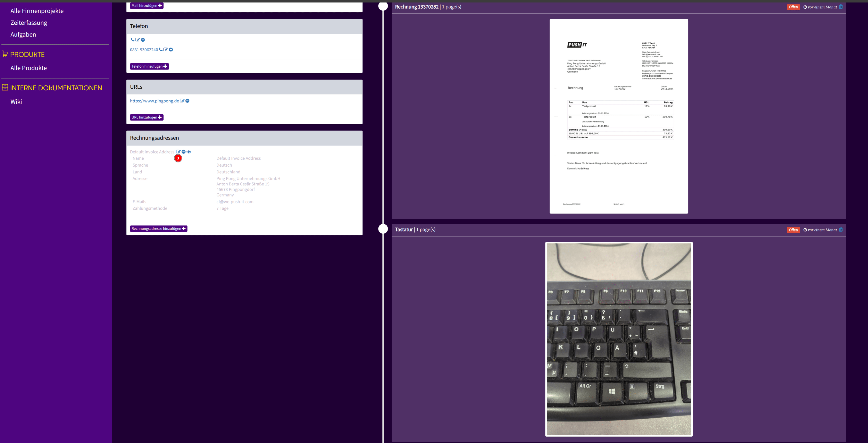The height and width of the screenshot is (443, 868).
Task: Edit the Default Invoice Address
Action: coord(178,152)
